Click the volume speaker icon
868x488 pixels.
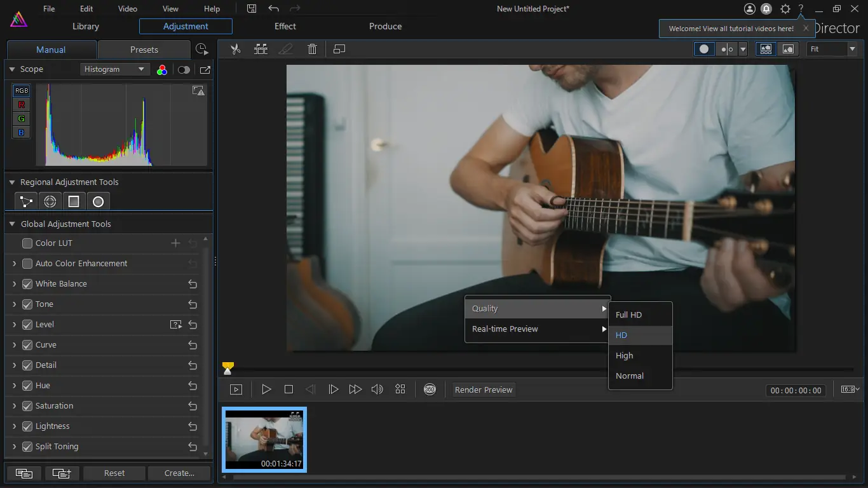[377, 390]
